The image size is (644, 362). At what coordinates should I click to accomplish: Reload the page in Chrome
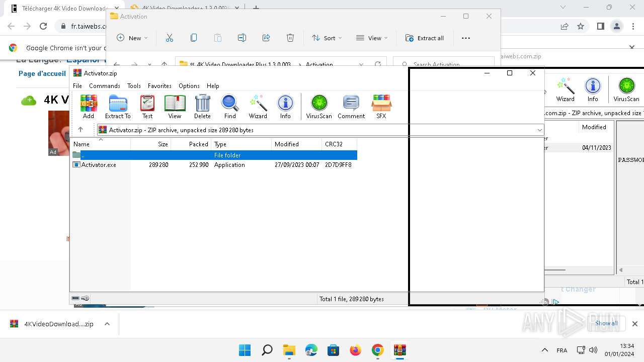pyautogui.click(x=43, y=26)
